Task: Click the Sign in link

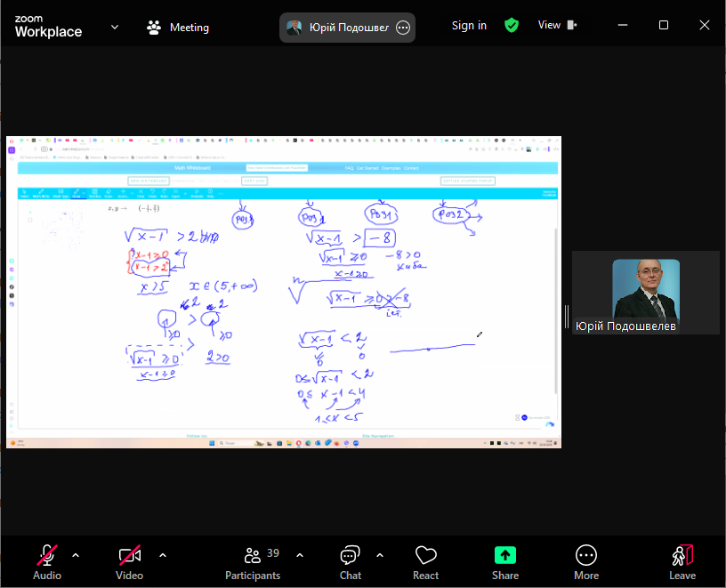Action: pyautogui.click(x=469, y=26)
